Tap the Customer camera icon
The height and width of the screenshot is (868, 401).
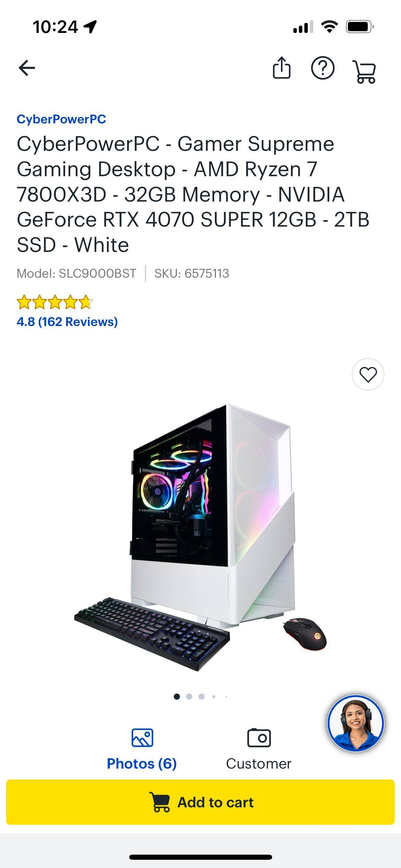pyautogui.click(x=259, y=737)
